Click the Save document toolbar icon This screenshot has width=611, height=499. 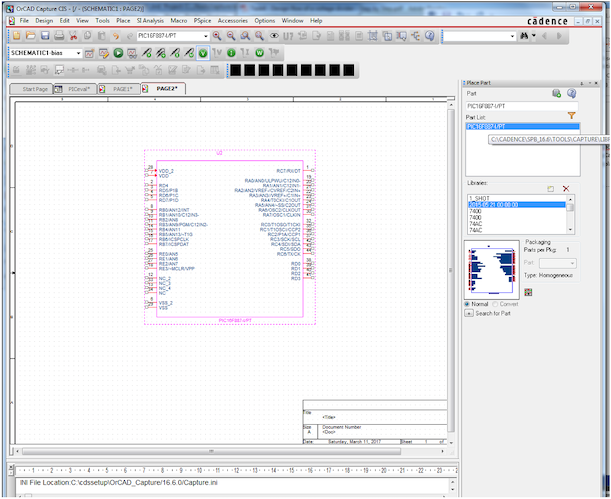[45, 36]
